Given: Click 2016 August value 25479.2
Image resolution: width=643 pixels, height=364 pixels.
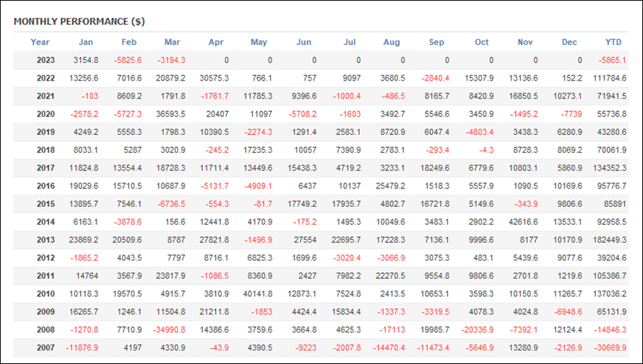Looking at the screenshot, I should pyautogui.click(x=390, y=186).
